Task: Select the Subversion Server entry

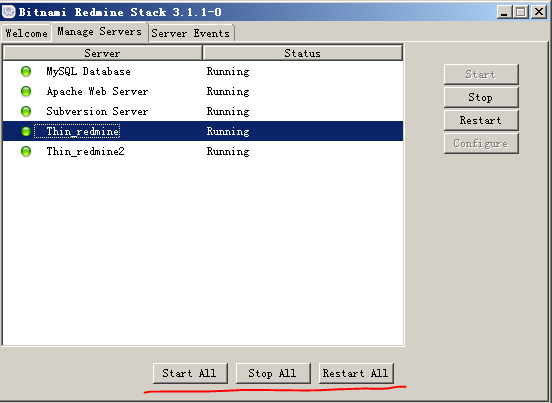Action: [x=203, y=112]
